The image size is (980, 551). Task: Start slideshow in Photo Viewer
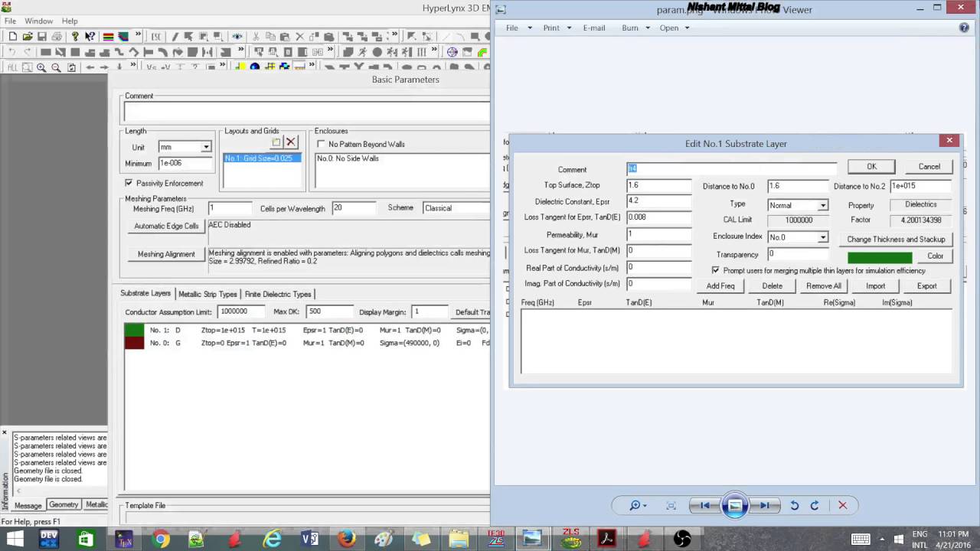coord(734,505)
